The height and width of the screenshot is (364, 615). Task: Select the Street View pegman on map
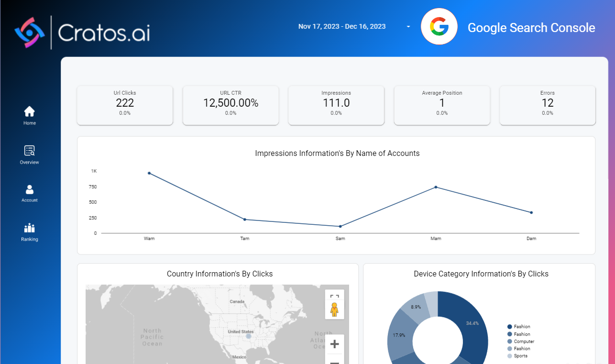334,310
